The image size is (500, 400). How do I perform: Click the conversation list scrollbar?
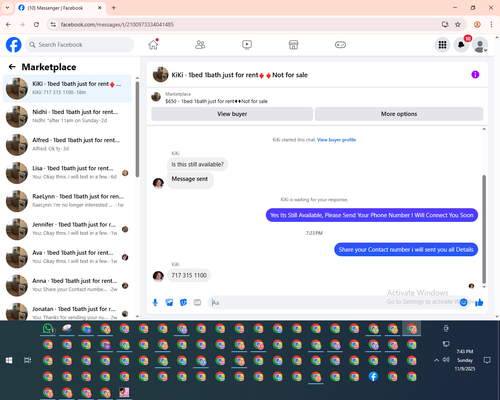coord(137,128)
